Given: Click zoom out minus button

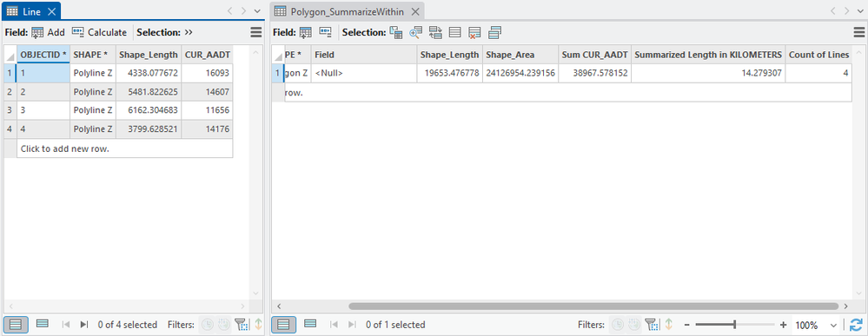Looking at the screenshot, I should [x=687, y=325].
